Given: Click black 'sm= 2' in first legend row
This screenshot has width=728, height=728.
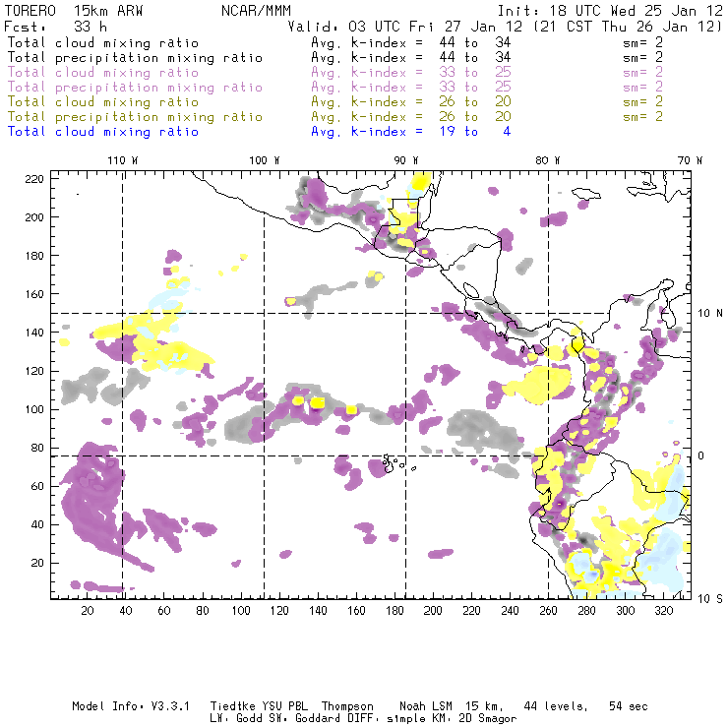Looking at the screenshot, I should [x=643, y=42].
